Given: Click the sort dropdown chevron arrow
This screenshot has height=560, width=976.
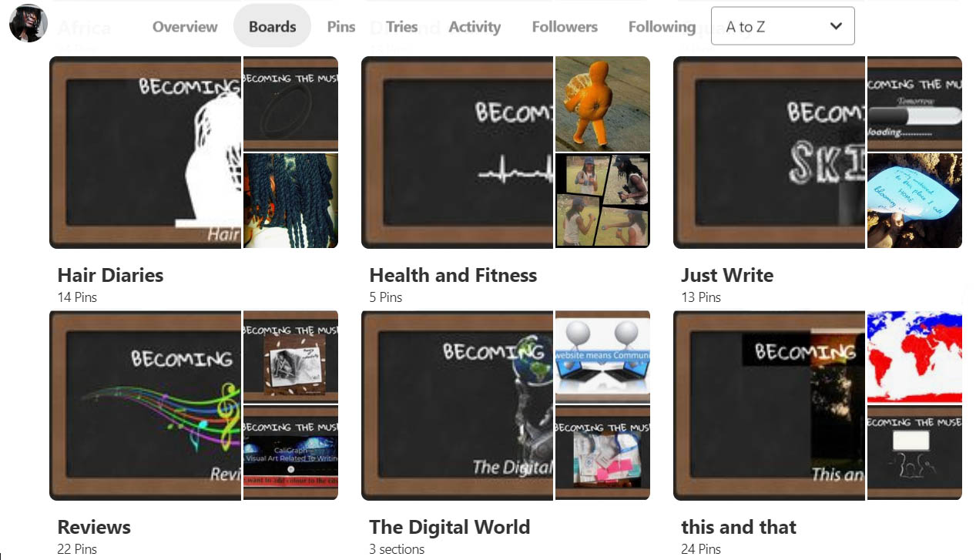Looking at the screenshot, I should [x=836, y=26].
